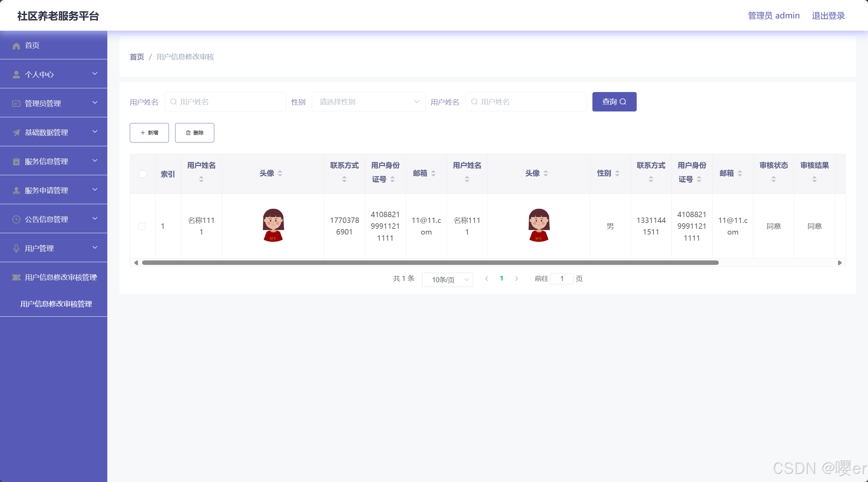The height and width of the screenshot is (482, 868).
Task: Check the checkbox for row 1
Action: coord(142,226)
